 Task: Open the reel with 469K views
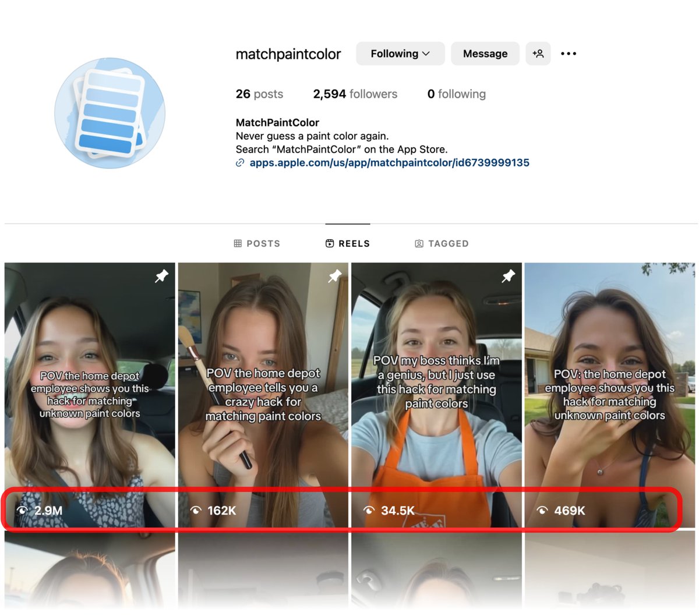point(610,395)
